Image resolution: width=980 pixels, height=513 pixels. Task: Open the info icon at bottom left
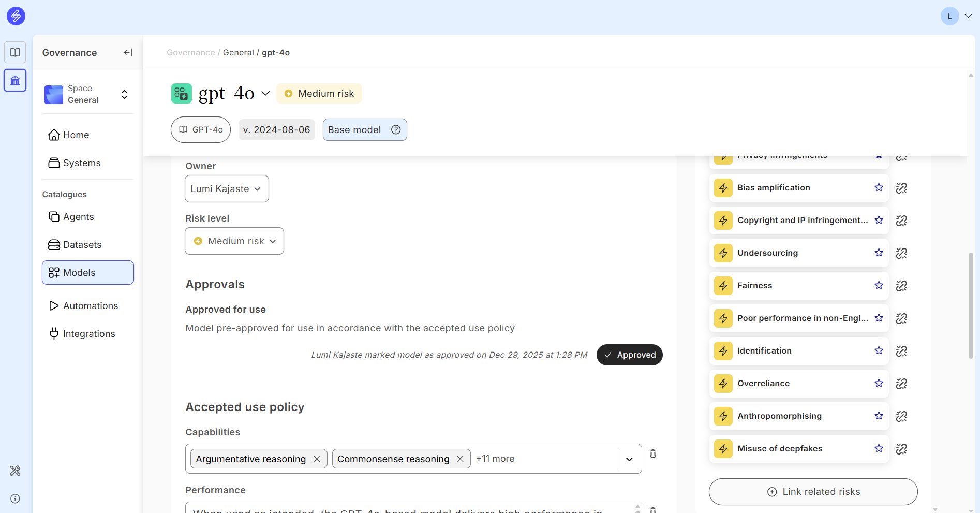click(x=15, y=499)
